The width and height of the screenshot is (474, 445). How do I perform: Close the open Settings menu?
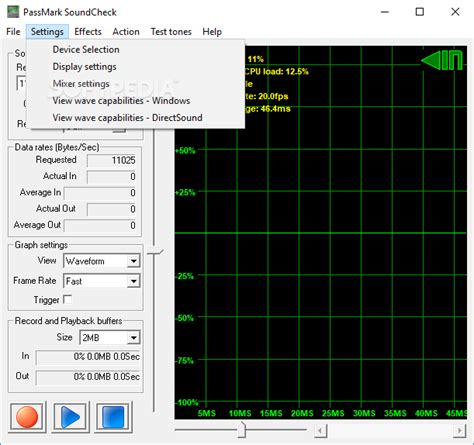click(x=47, y=32)
